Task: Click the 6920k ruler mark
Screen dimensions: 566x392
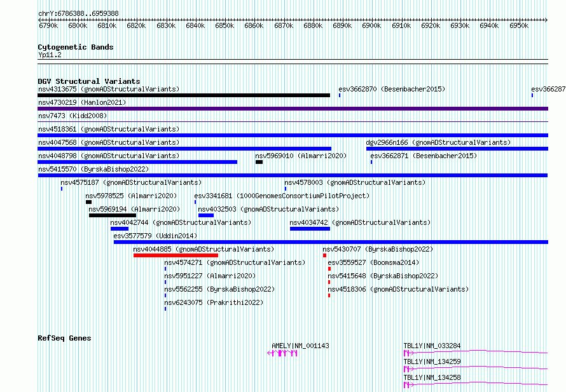Action: pyautogui.click(x=431, y=25)
